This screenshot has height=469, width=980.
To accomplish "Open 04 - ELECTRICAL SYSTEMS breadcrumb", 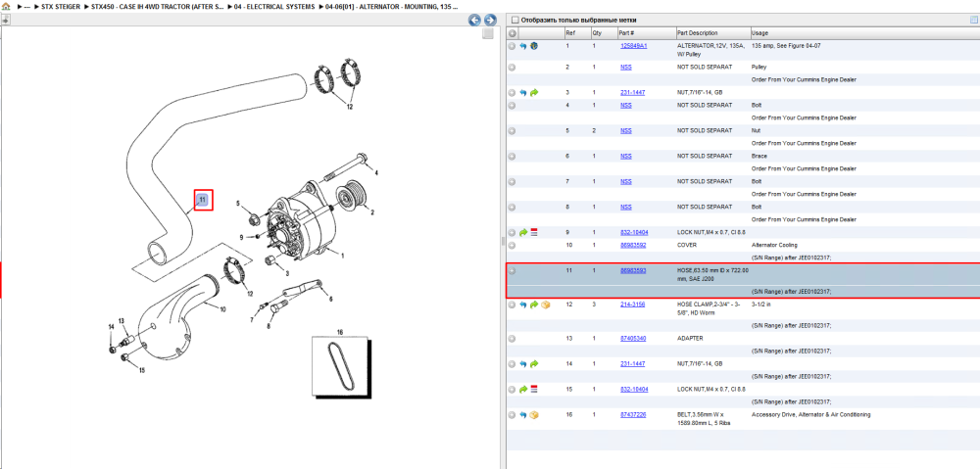I will pyautogui.click(x=274, y=6).
